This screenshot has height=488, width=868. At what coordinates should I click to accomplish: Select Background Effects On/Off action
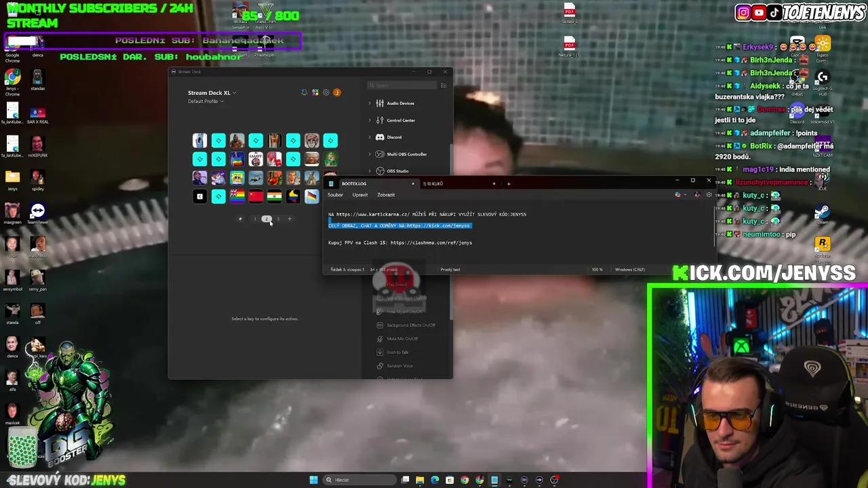click(x=406, y=325)
